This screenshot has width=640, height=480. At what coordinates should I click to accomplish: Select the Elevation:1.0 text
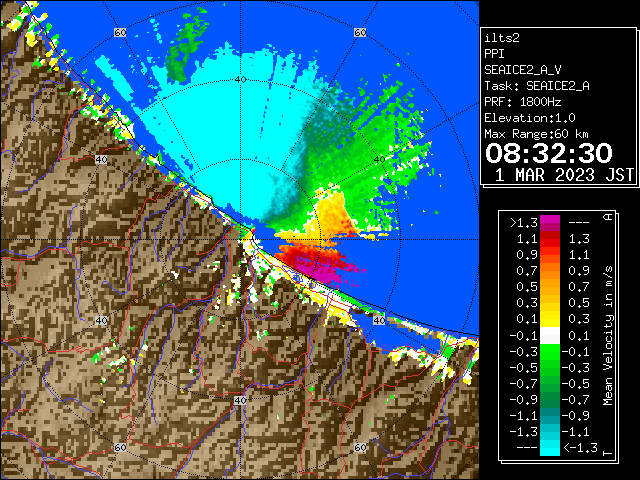point(530,118)
